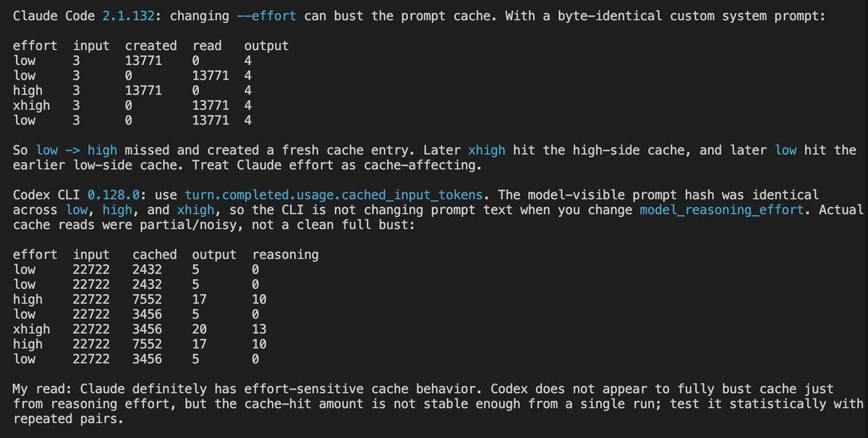Click the xhigh row in the first table
Screen dimensions: 868x438
click(x=132, y=106)
